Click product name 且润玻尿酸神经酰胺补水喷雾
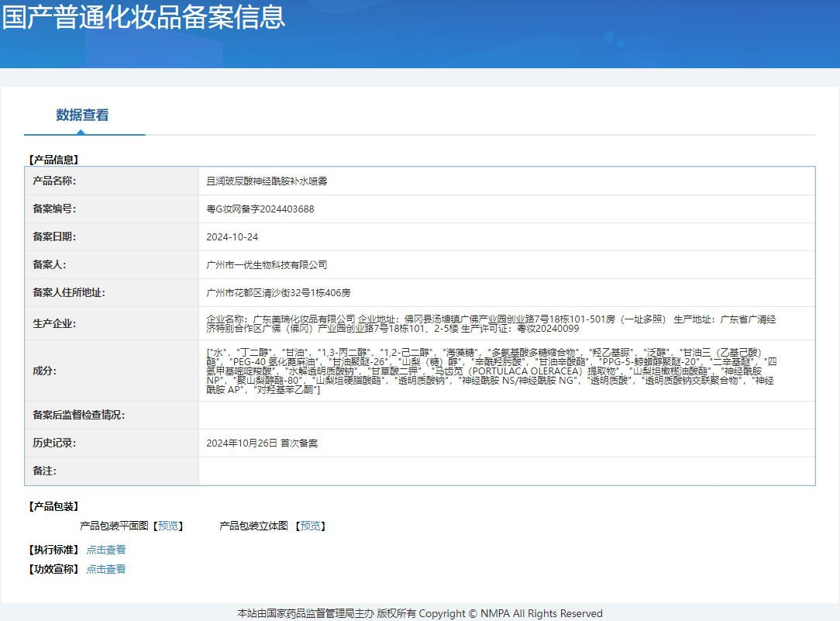This screenshot has width=840, height=621. (x=267, y=181)
